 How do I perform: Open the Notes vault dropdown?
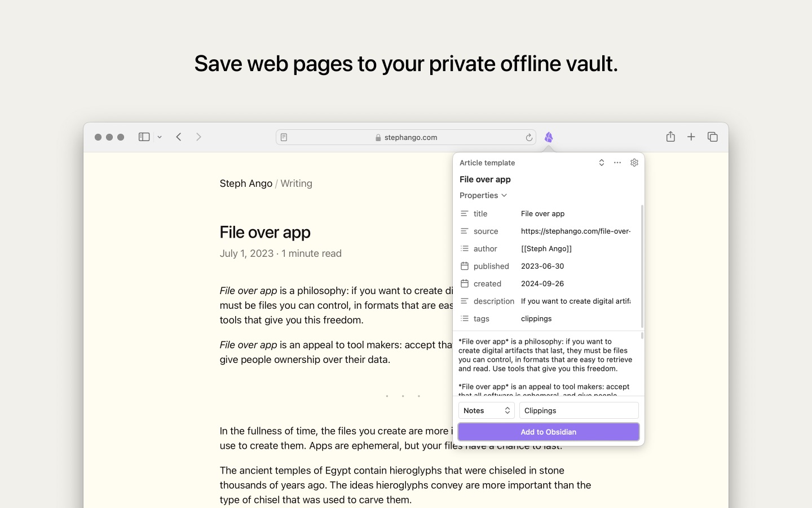pos(487,410)
